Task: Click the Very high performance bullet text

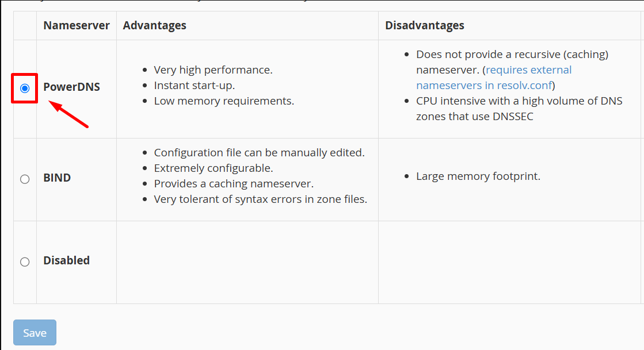Action: click(213, 70)
